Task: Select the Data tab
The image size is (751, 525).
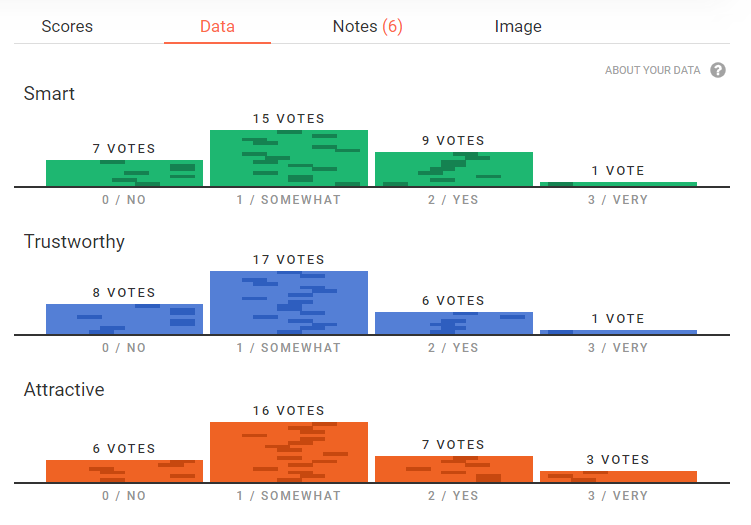Action: 217,26
